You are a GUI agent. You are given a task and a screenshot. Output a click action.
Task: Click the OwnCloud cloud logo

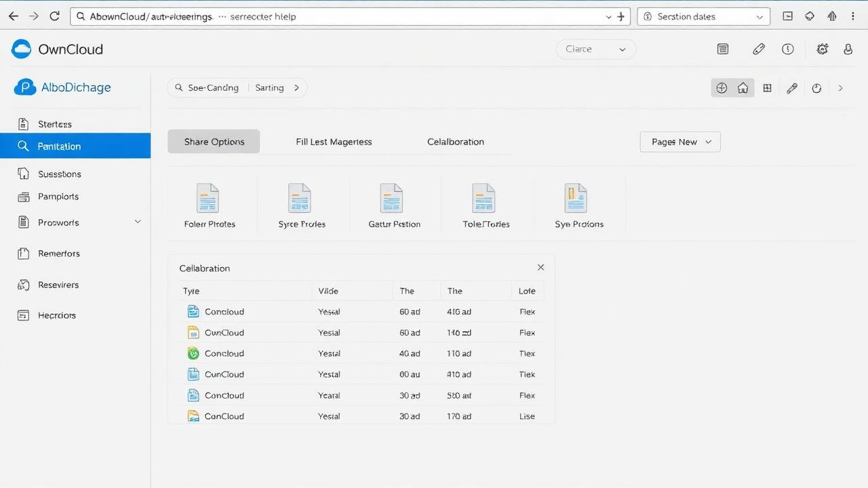[x=22, y=49]
